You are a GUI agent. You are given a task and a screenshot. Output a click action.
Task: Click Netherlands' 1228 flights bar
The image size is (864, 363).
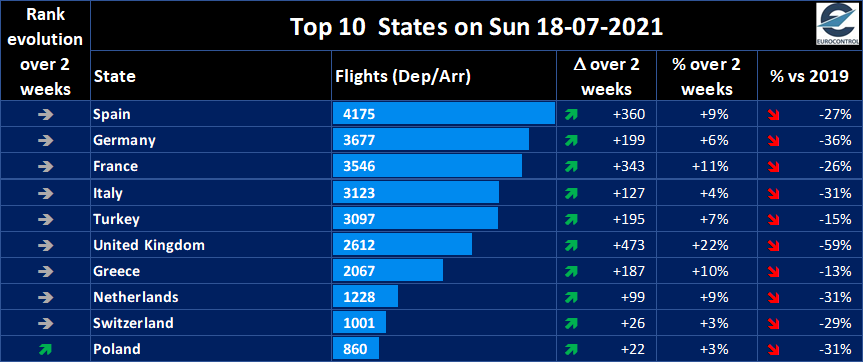(x=365, y=297)
